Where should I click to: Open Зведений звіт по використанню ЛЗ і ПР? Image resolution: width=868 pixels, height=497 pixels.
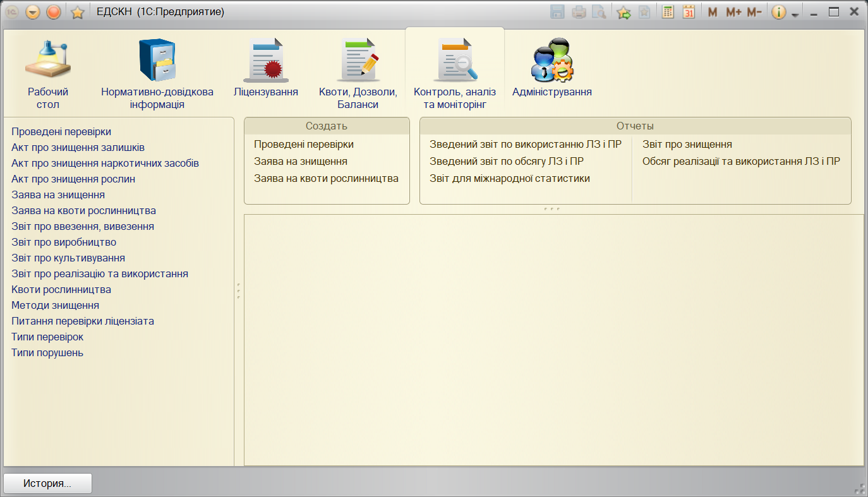tap(526, 144)
